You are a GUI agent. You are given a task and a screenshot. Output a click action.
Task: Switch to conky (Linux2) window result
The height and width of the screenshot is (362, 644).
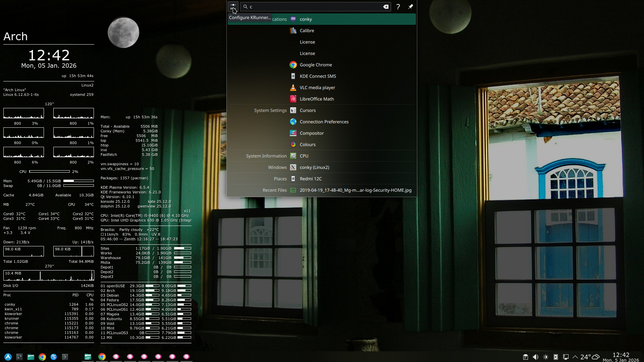coord(314,167)
